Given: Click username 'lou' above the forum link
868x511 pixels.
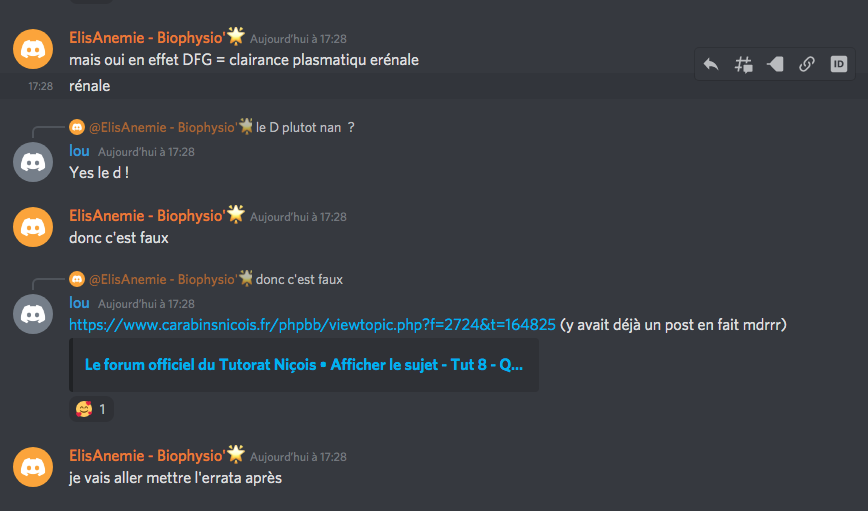Looking at the screenshot, I should tap(79, 303).
